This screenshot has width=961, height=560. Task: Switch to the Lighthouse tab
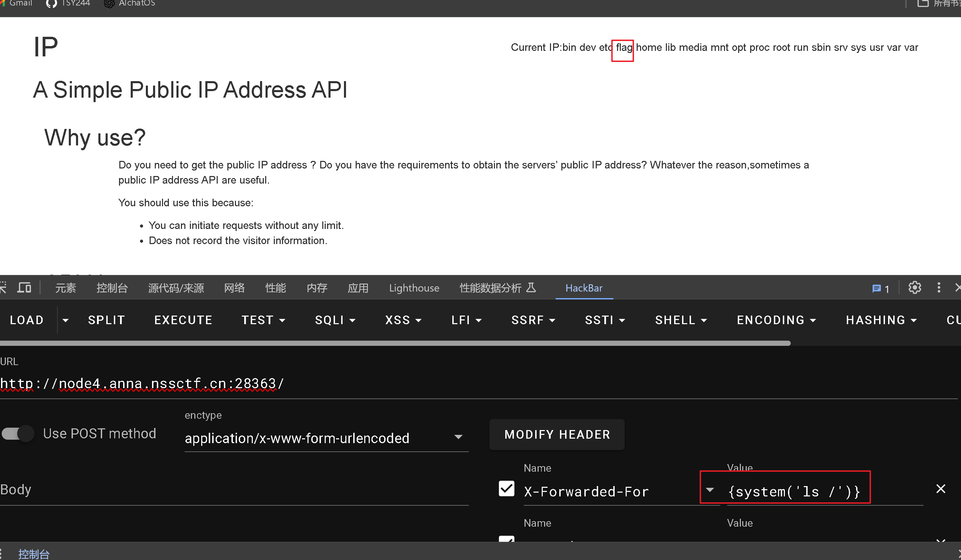414,288
